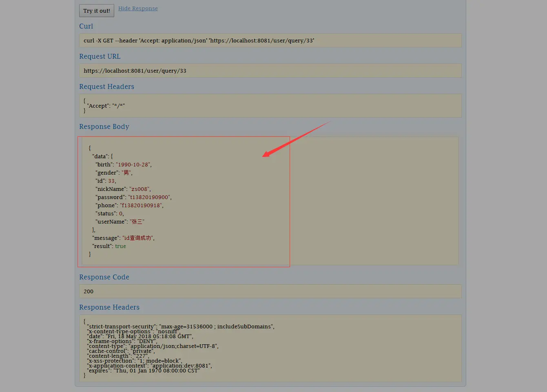The image size is (547, 392).
Task: Click the "id": 33 line
Action: coord(106,181)
